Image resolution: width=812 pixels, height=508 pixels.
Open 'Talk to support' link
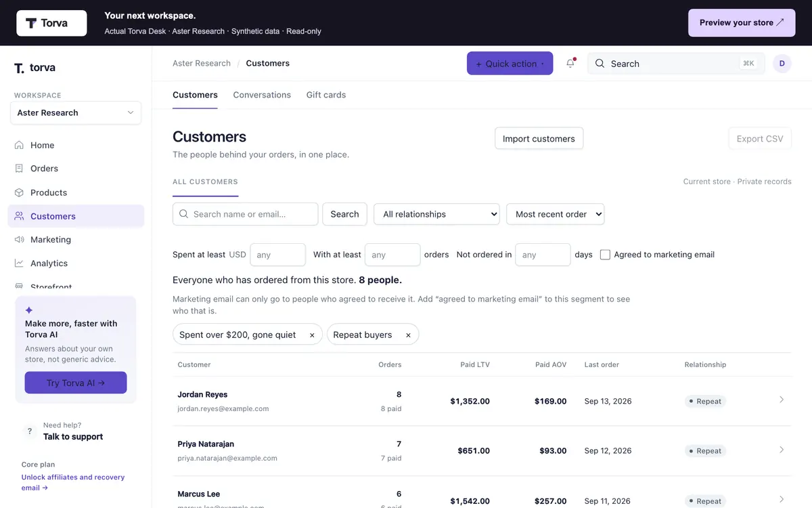(x=73, y=437)
